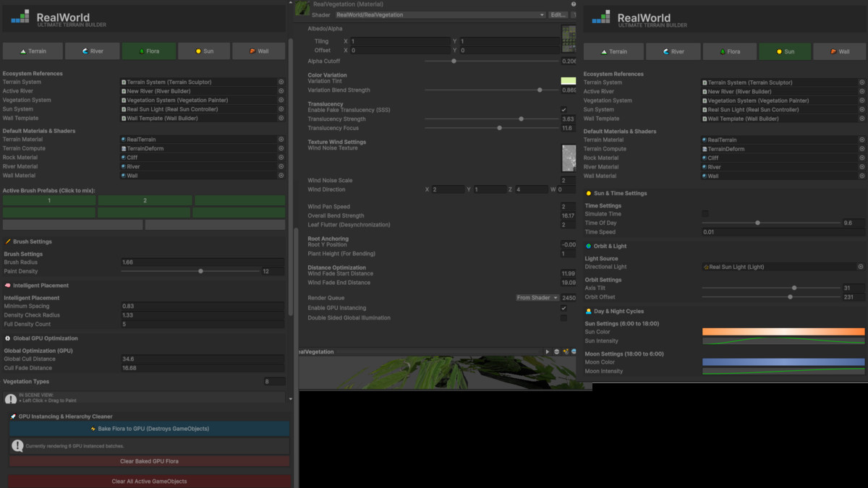Click the RealVegetation material thumbnail icon
868x488 pixels.
pos(302,9)
